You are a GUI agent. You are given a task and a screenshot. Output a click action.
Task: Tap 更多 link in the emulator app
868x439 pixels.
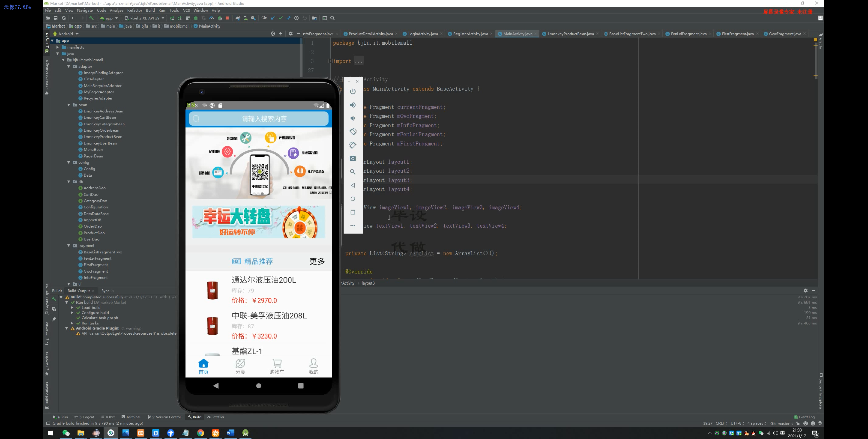(x=317, y=261)
